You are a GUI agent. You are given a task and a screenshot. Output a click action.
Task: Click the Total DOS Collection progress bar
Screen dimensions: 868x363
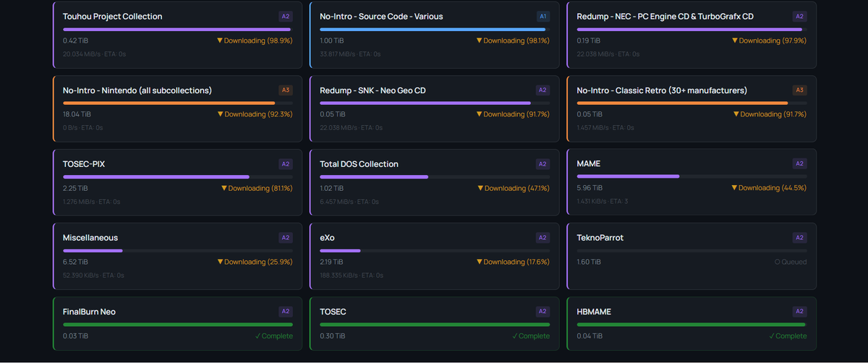point(435,177)
